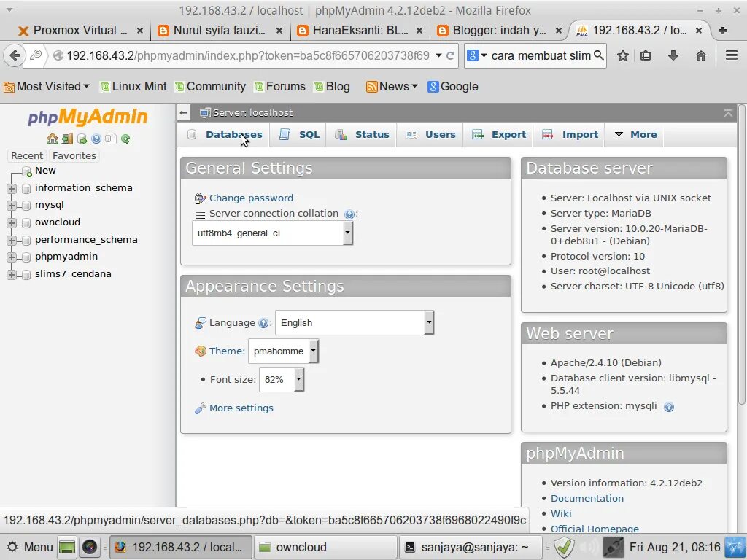Screen dimensions: 747x560
Task: Open the Users tab
Action: tap(431, 135)
